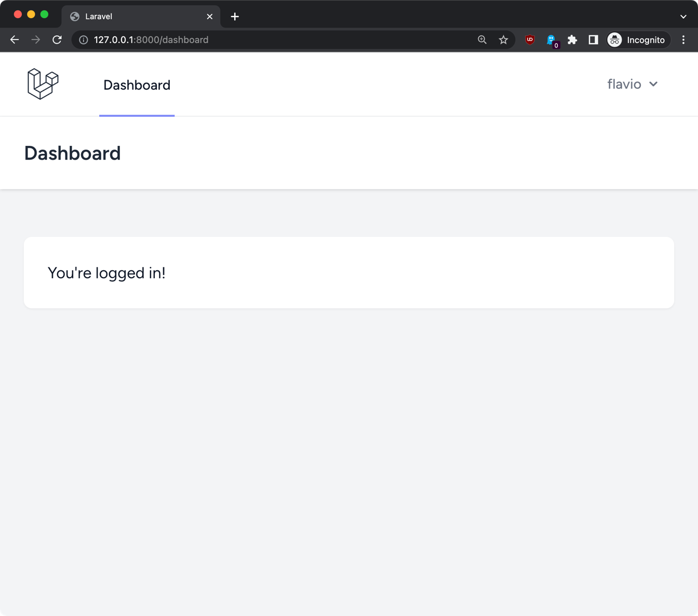Close the Laravel tab
Viewport: 698px width, 616px height.
click(210, 17)
